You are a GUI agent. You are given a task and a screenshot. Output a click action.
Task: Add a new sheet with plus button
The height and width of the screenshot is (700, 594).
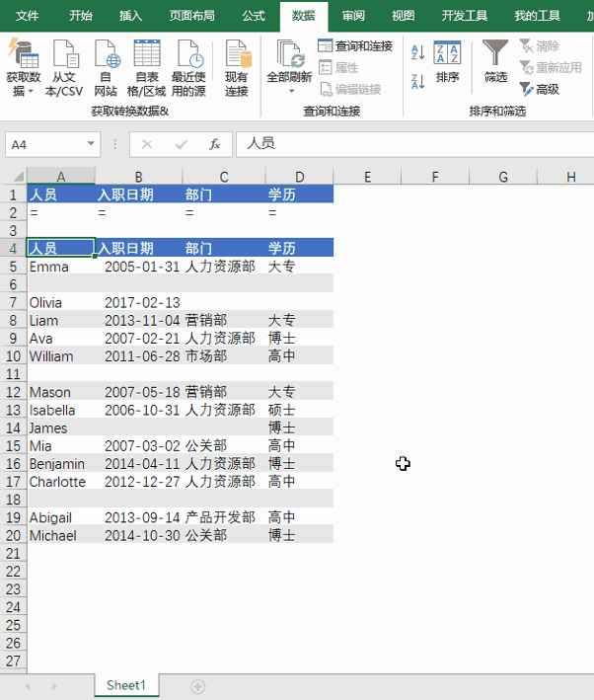(x=197, y=686)
